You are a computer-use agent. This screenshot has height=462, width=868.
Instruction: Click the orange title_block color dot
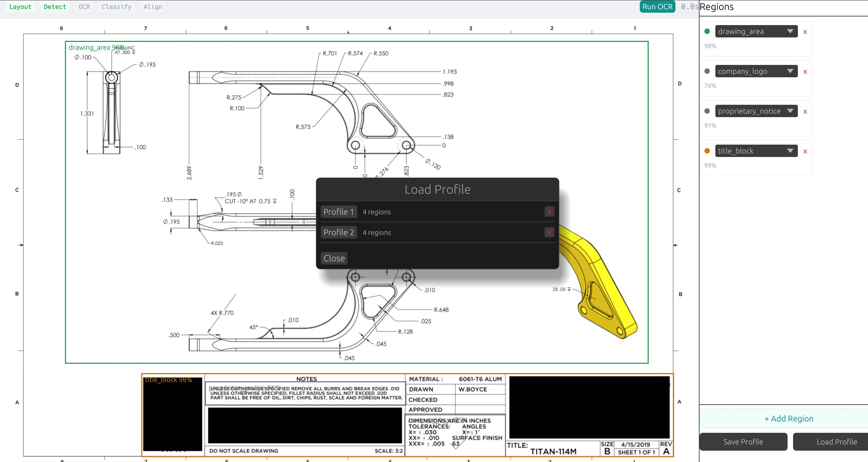coord(707,151)
